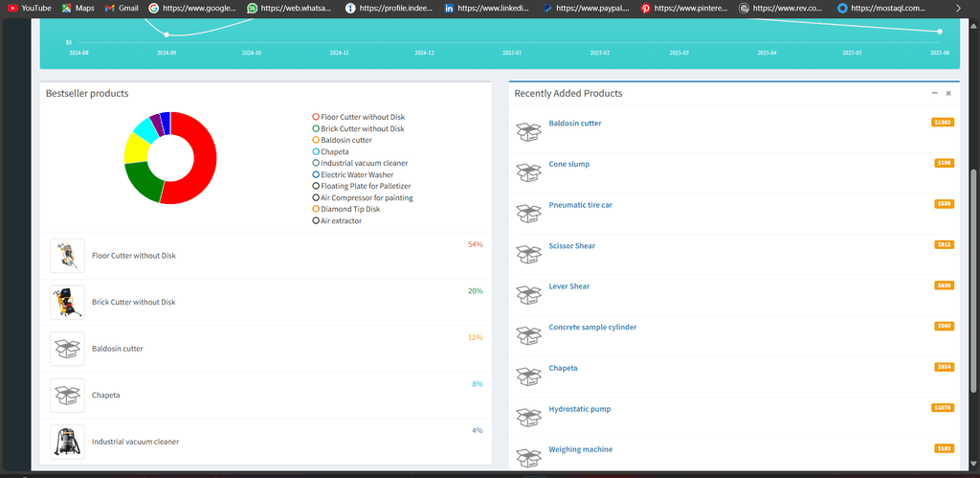Toggle Baldosin cutter legend entry
Screen dimensions: 980x478
click(342, 140)
